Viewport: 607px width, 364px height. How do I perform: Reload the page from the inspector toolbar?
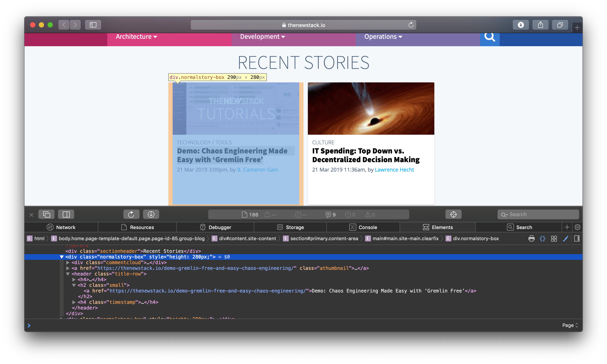(x=131, y=214)
